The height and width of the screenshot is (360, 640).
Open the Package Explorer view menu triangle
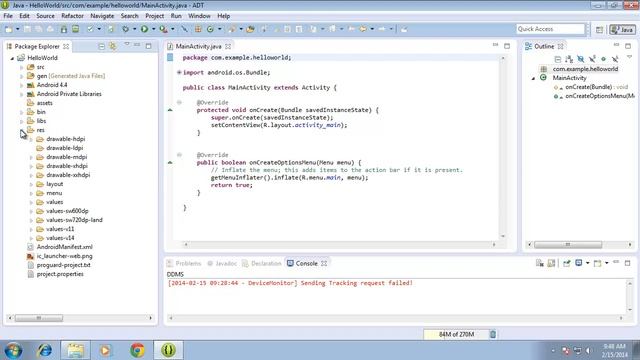(x=127, y=44)
